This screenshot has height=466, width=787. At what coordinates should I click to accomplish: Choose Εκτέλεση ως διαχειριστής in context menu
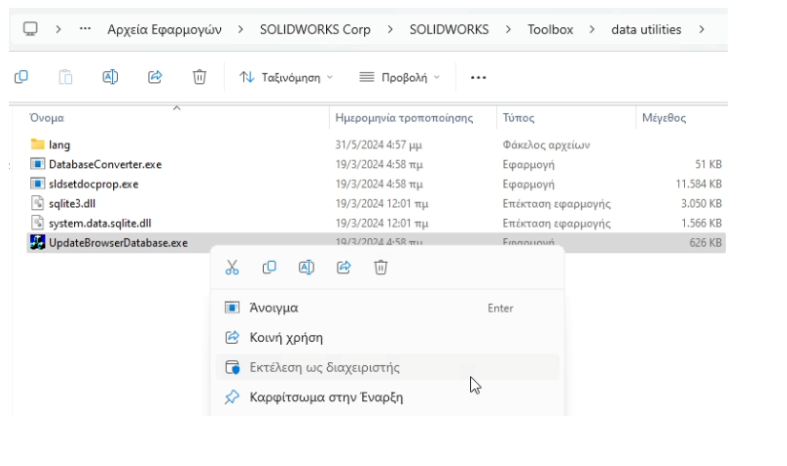324,367
